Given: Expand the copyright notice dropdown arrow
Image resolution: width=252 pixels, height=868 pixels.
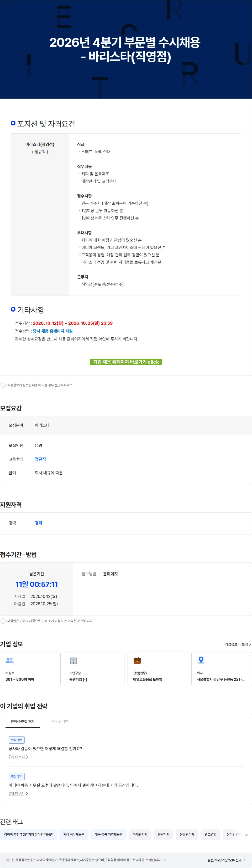Looking at the screenshot, I should click(x=164, y=860).
